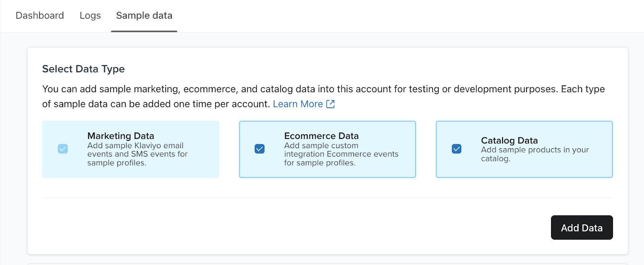644x265 pixels.
Task: Click the Catalog Data heading text
Action: [x=509, y=141]
